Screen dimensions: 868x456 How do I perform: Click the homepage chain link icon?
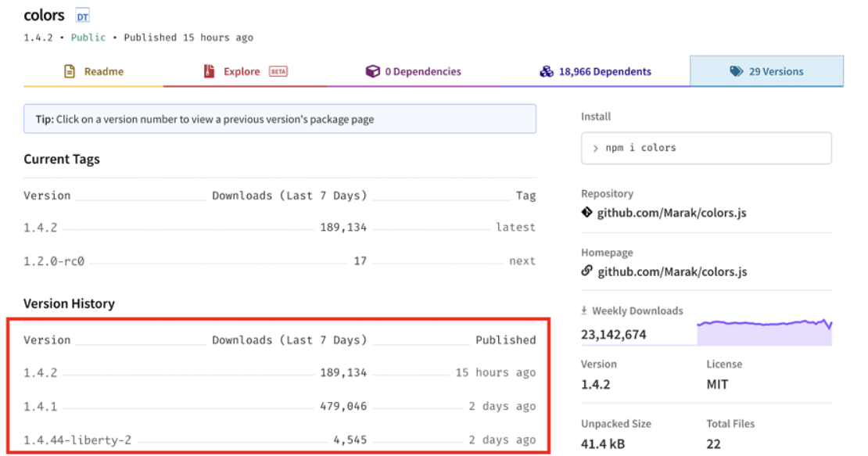(586, 271)
